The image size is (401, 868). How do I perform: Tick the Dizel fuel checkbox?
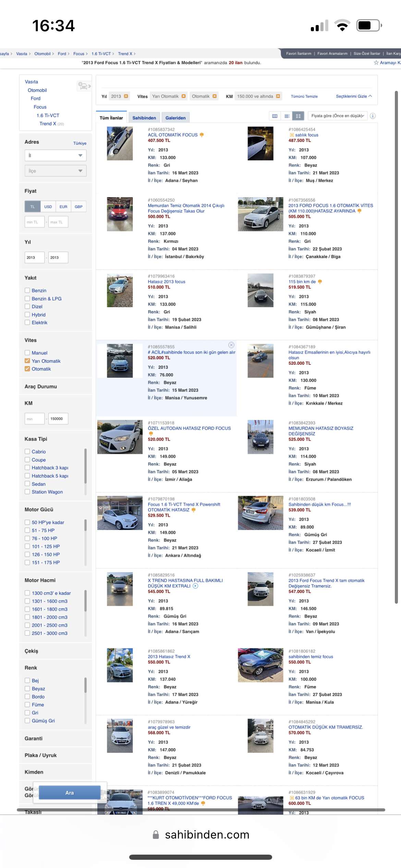[x=27, y=306]
